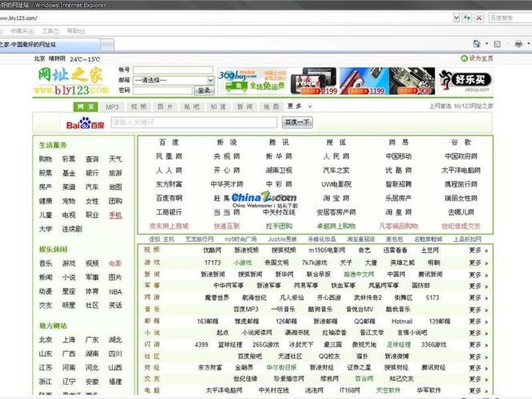This screenshot has width=532, height=399.
Task: Open the Print dropdown arrow
Action: pyautogui.click(x=529, y=44)
